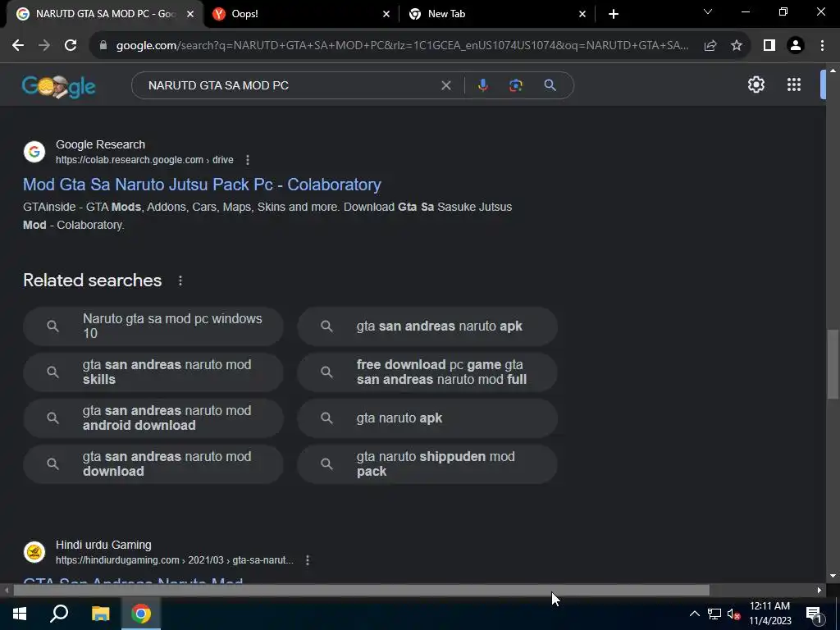Click the Related searches heading
Screen dimensions: 840x630
pyautogui.click(x=92, y=281)
